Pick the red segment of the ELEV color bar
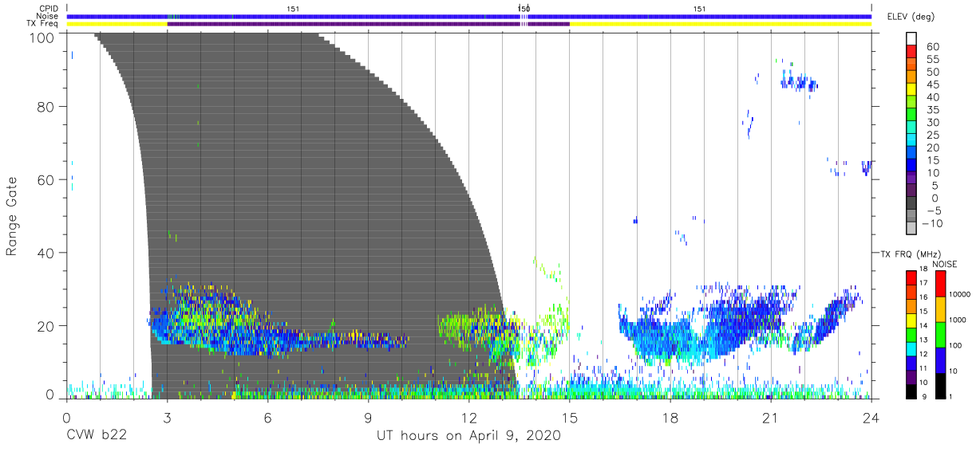Viewport: 980px width, 452px height. pos(912,52)
